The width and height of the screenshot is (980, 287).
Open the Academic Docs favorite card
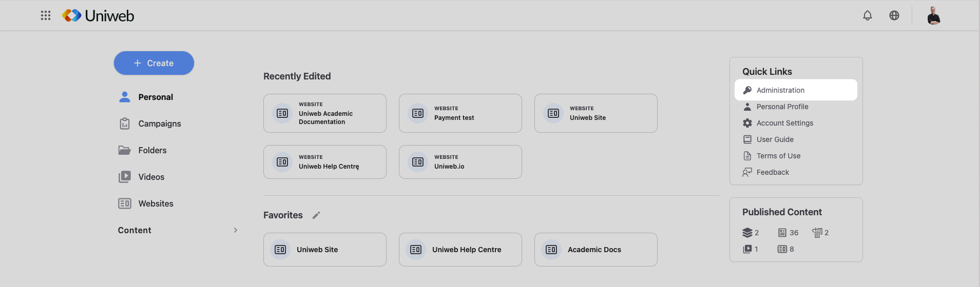coord(595,250)
